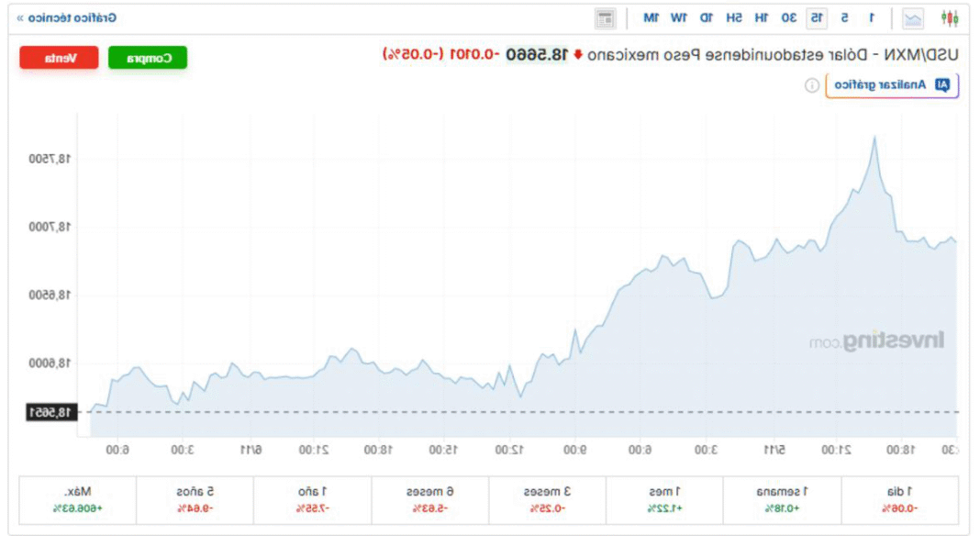Click the 18,5661 current price label
The height and width of the screenshot is (536, 980).
coord(50,412)
